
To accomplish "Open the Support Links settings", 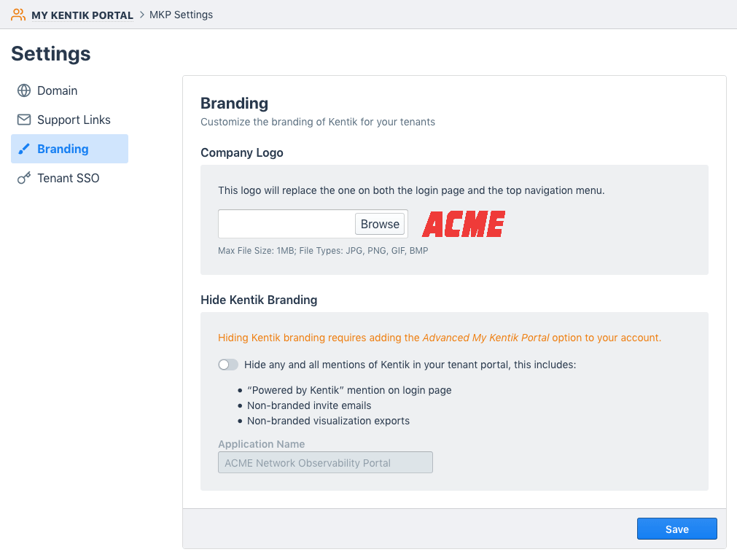I will 74,120.
